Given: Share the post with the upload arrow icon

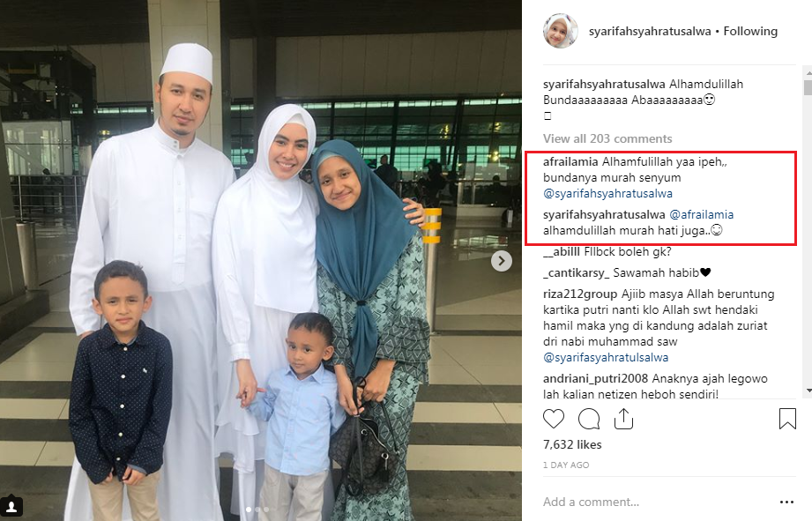Looking at the screenshot, I should pos(623,419).
